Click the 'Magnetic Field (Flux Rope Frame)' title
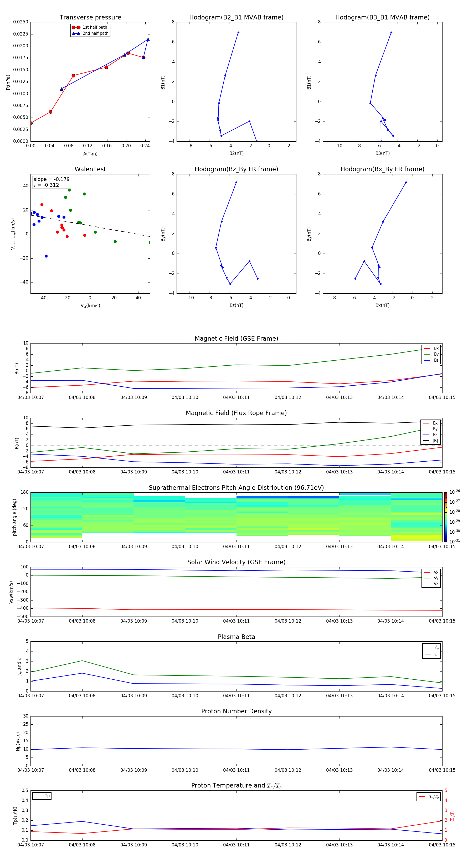473x868 pixels. [x=236, y=413]
